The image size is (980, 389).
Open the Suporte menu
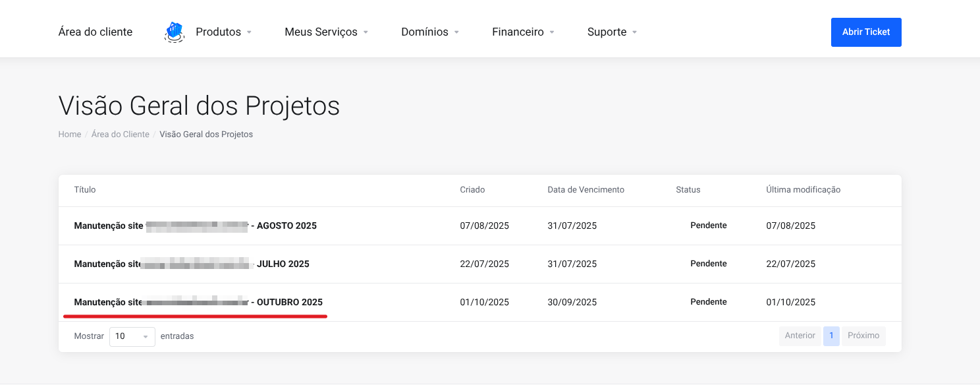pos(612,32)
